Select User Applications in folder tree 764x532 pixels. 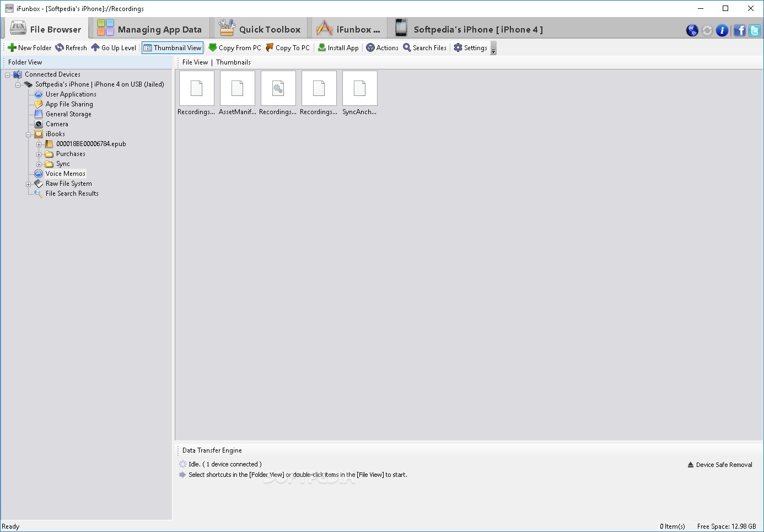[x=71, y=94]
